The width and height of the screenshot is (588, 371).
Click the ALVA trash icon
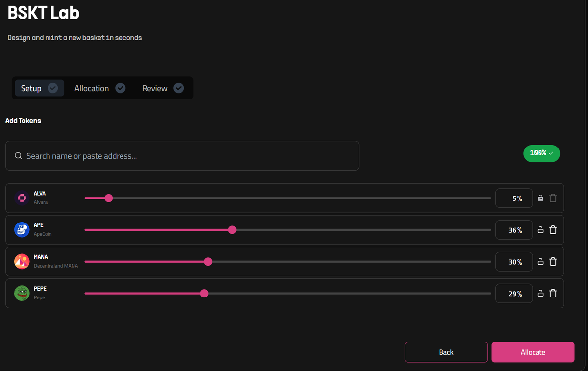[553, 198]
